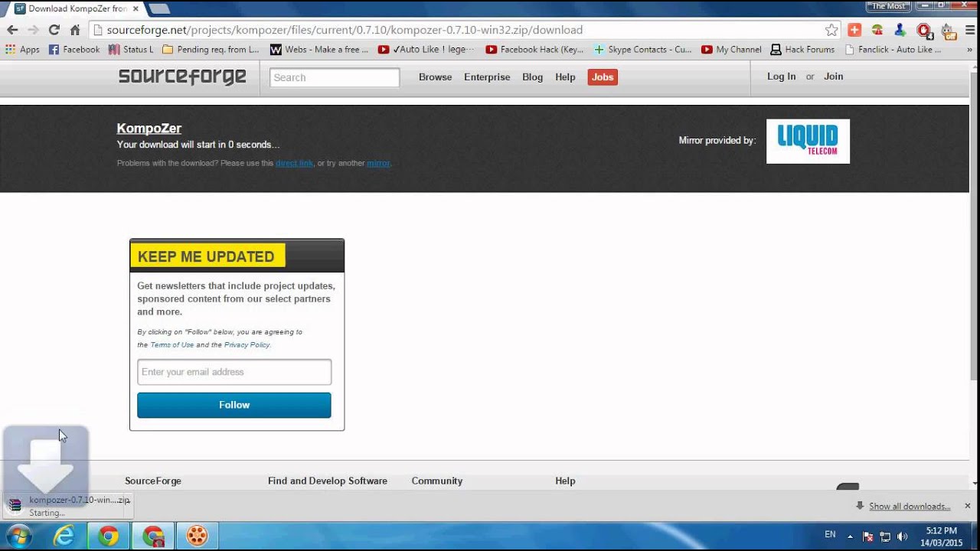Open the green-red warning extension icon
The height and width of the screenshot is (551, 980).
click(x=877, y=30)
